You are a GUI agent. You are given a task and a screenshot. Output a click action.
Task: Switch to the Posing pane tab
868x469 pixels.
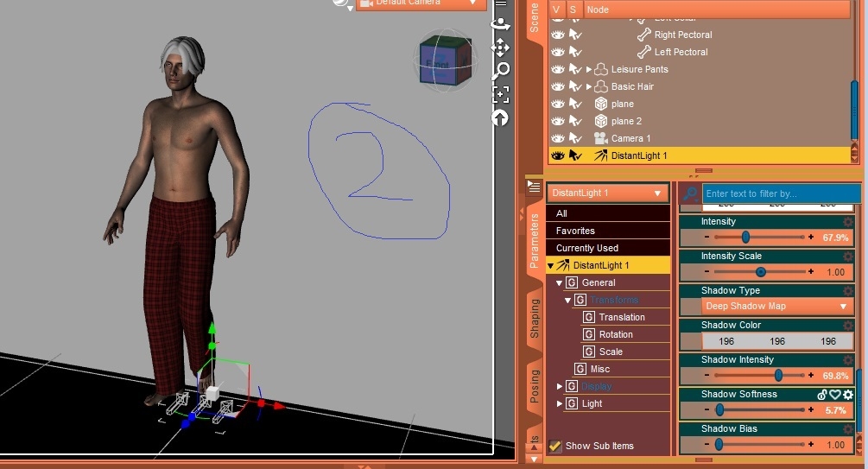pyautogui.click(x=535, y=386)
